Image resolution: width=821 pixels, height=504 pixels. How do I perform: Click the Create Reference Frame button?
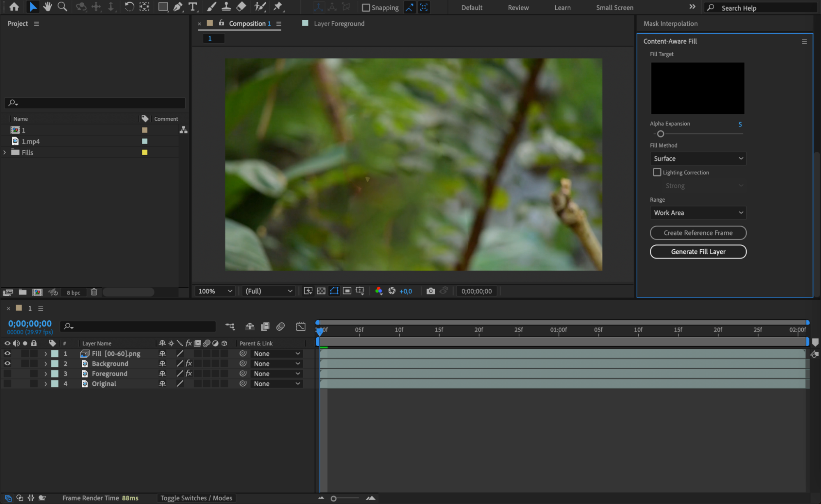(x=698, y=233)
